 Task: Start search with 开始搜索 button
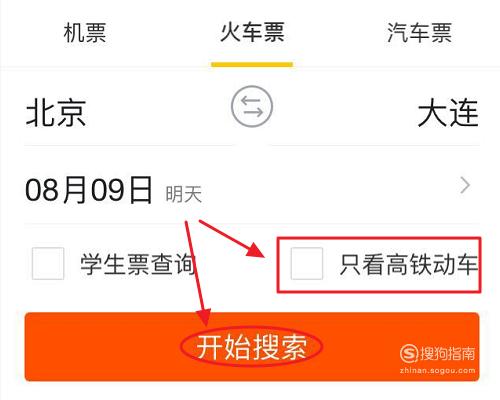252,347
